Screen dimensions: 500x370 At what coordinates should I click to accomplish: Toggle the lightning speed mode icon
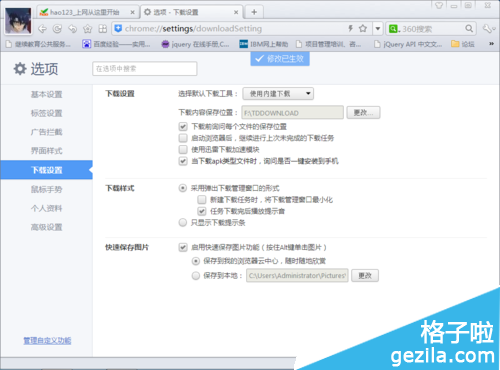351,29
